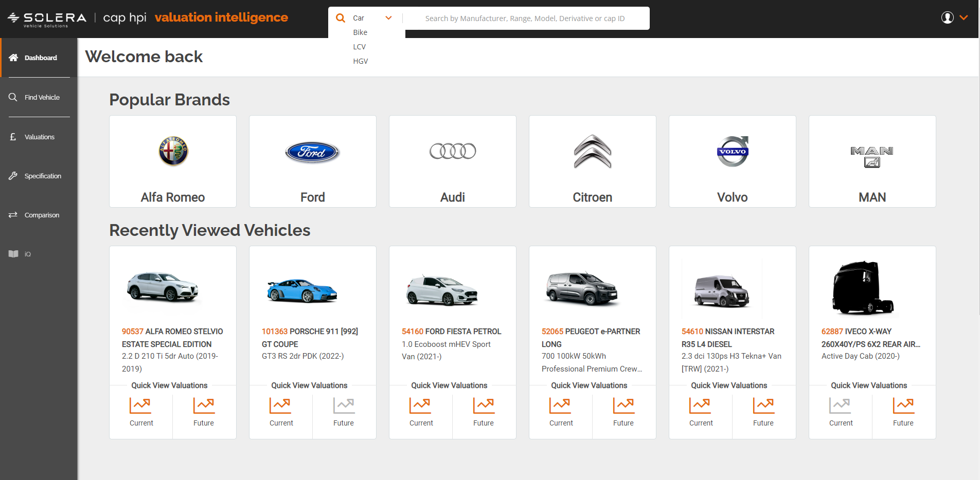The image size is (980, 480).
Task: Open 90537 Alfa Romeo Stelvio title link
Action: pyautogui.click(x=172, y=338)
